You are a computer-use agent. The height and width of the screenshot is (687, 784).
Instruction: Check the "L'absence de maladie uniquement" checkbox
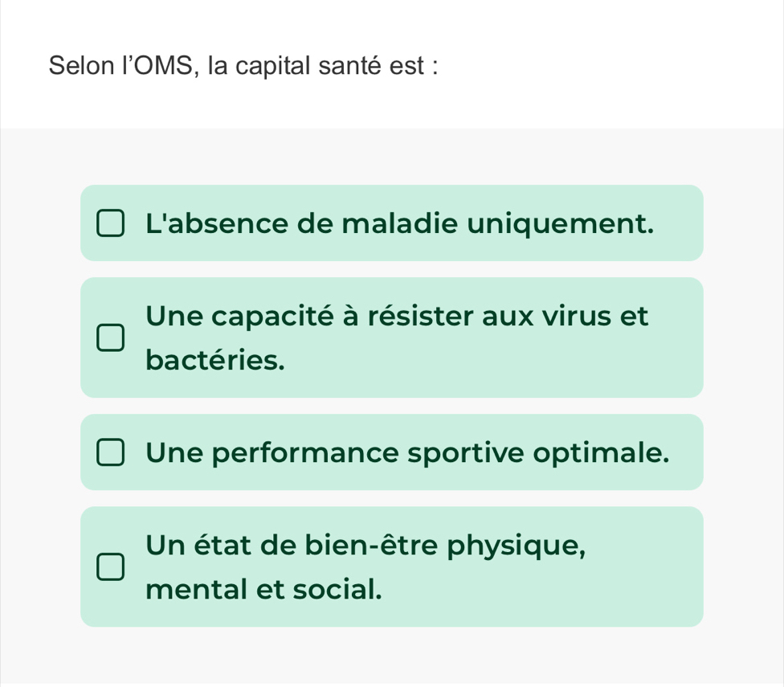(111, 224)
